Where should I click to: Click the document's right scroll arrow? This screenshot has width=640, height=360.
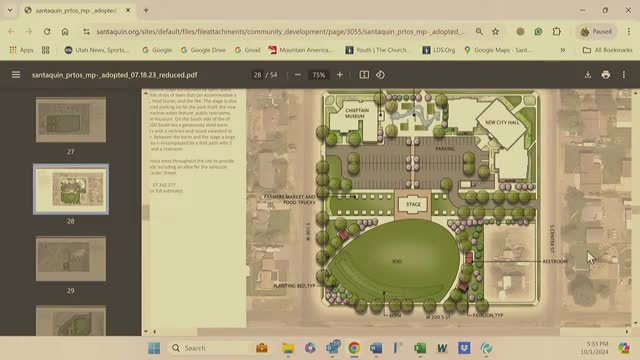[627, 331]
